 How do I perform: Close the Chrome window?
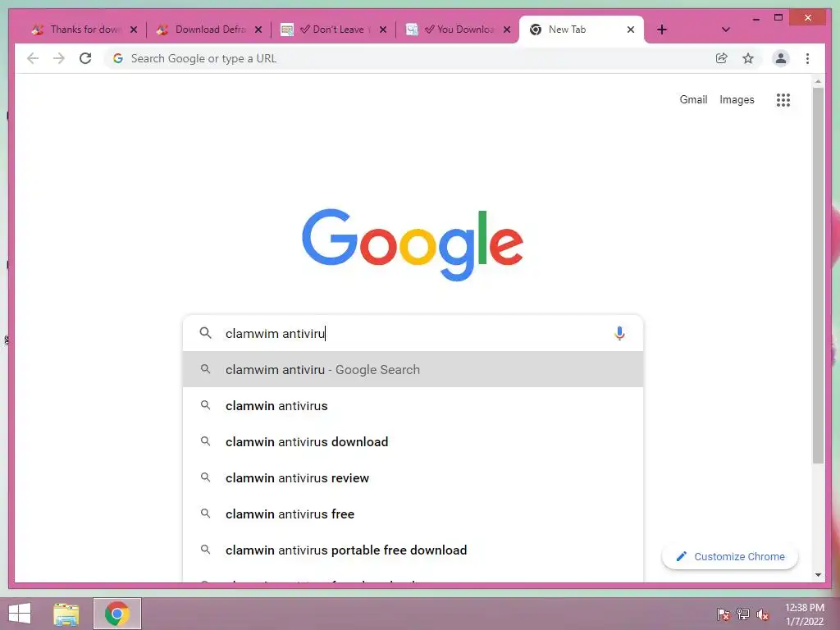pyautogui.click(x=808, y=18)
